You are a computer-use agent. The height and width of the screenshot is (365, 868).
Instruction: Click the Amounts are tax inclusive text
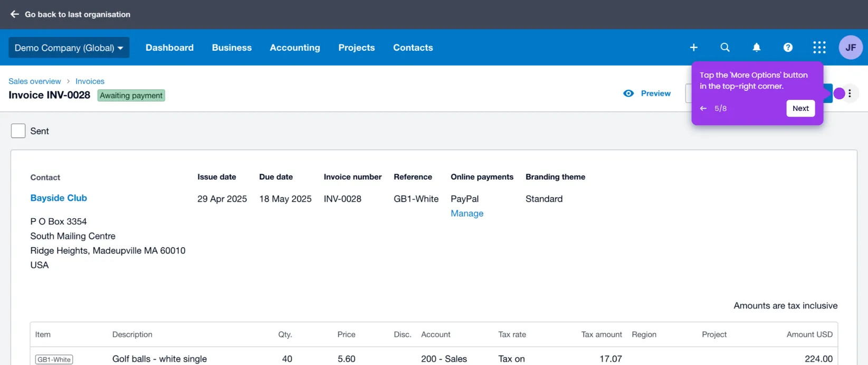click(x=786, y=306)
